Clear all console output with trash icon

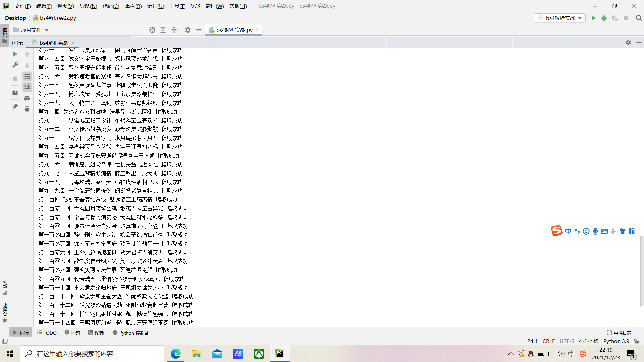pyautogui.click(x=27, y=109)
